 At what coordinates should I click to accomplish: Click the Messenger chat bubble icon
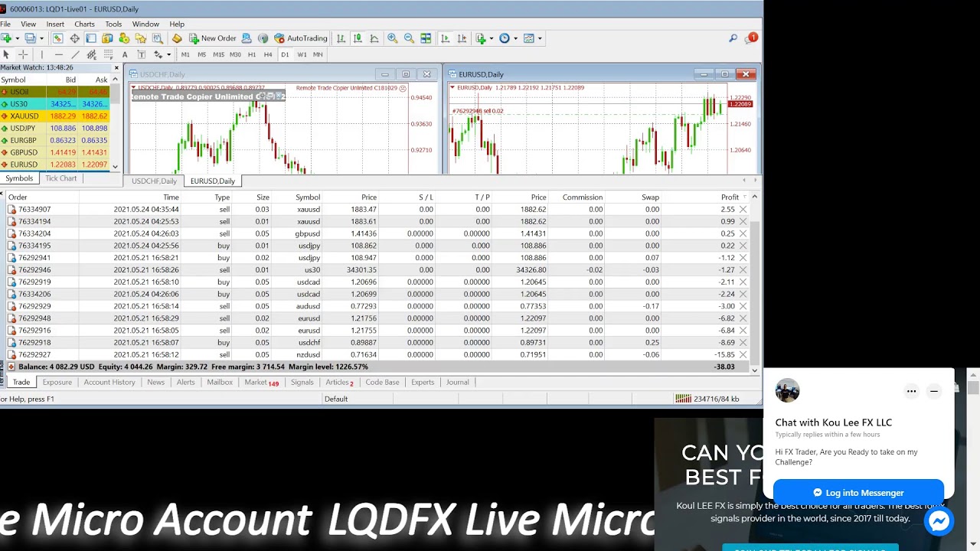[939, 521]
